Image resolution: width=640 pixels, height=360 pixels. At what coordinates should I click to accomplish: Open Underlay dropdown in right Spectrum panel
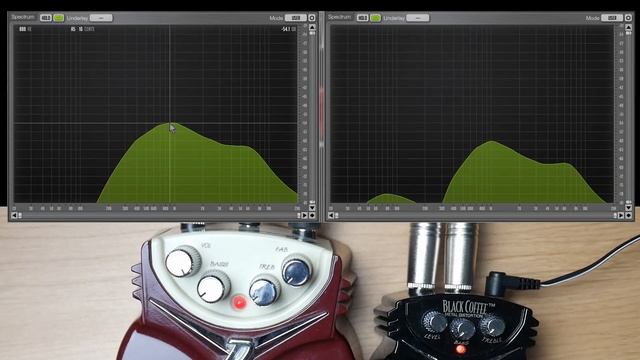[x=418, y=18]
